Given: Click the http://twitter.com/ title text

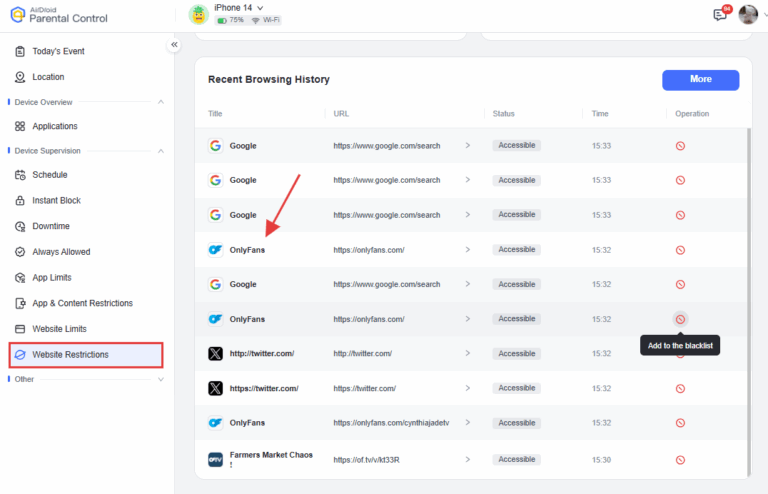Looking at the screenshot, I should (262, 353).
